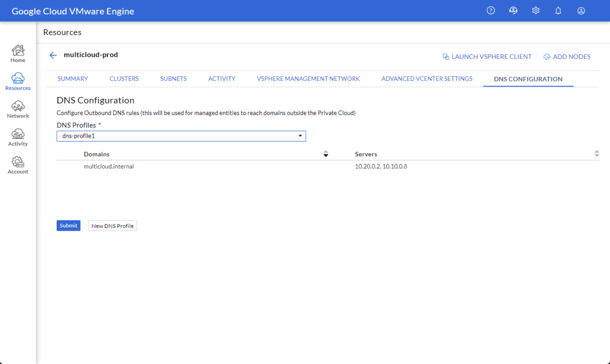Open Network in the sidebar

(x=18, y=110)
